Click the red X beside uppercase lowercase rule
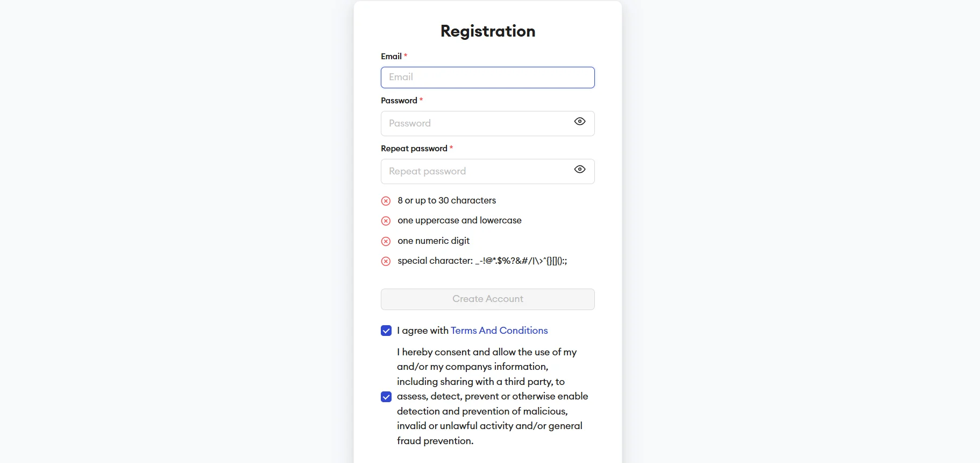980x463 pixels. click(386, 221)
